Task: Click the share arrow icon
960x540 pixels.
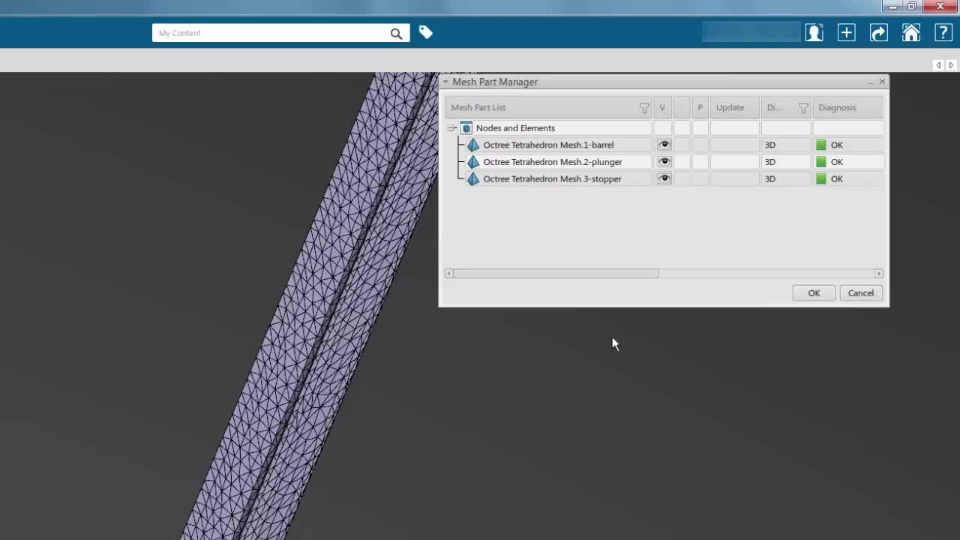Action: [879, 32]
